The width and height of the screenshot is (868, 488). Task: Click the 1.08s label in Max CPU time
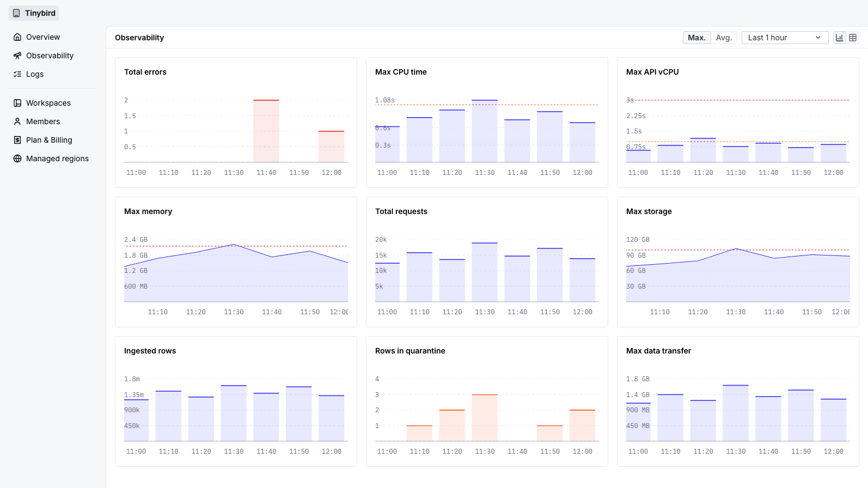pos(385,100)
